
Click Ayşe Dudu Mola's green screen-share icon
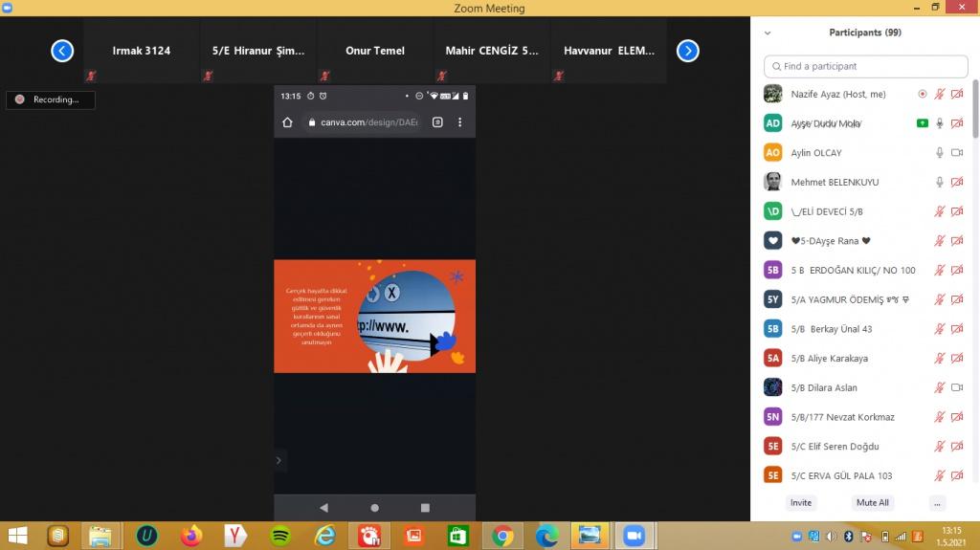click(x=922, y=123)
